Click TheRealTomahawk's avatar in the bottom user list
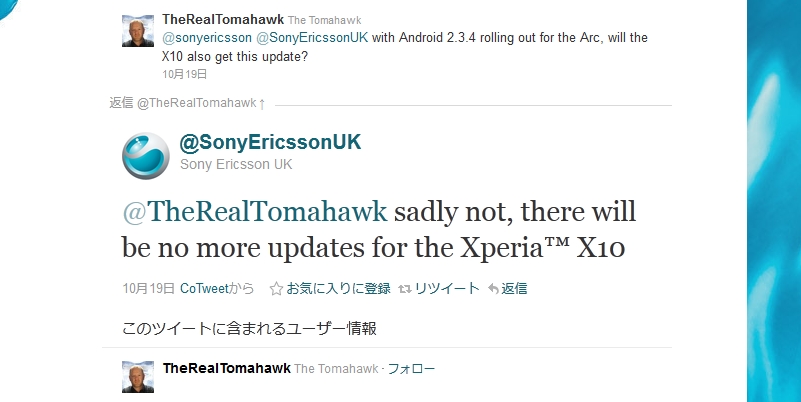 pyautogui.click(x=137, y=378)
